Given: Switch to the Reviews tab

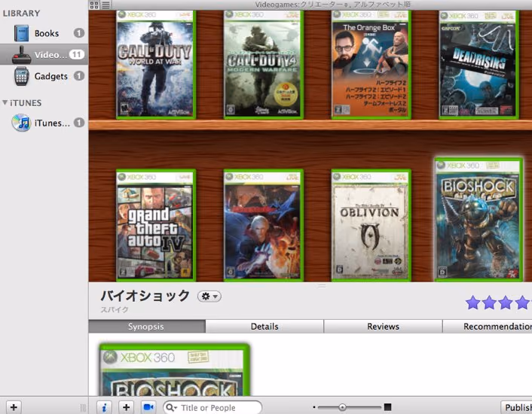Looking at the screenshot, I should (x=383, y=326).
